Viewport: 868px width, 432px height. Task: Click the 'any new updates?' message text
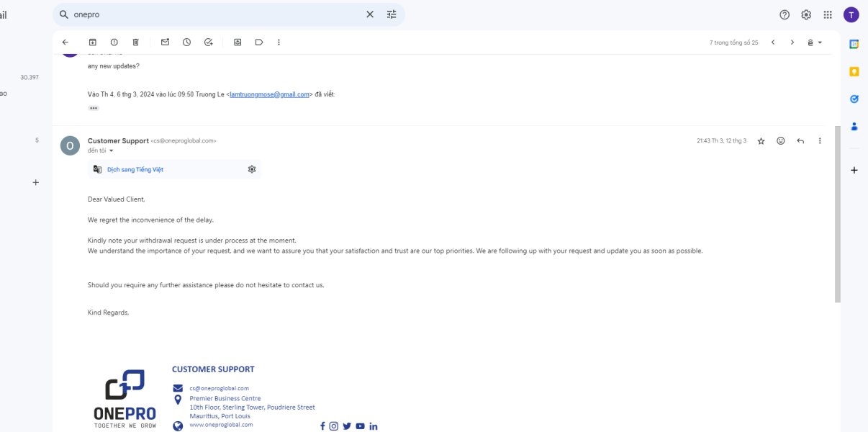pyautogui.click(x=114, y=66)
